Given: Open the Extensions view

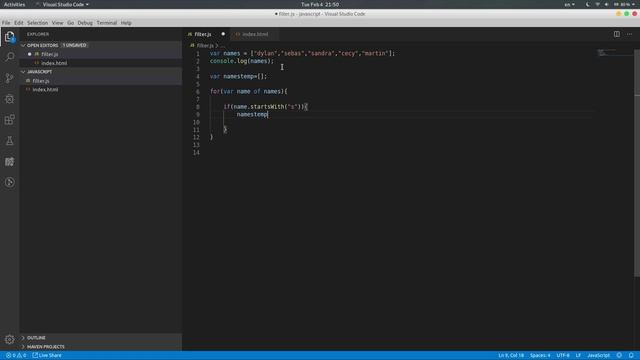Looking at the screenshot, I should click(x=9, y=120).
